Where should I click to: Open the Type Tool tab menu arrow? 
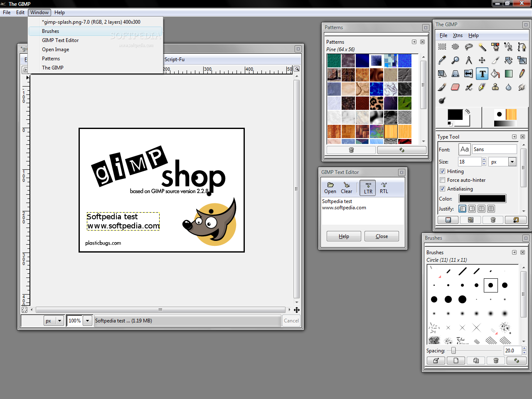(514, 136)
